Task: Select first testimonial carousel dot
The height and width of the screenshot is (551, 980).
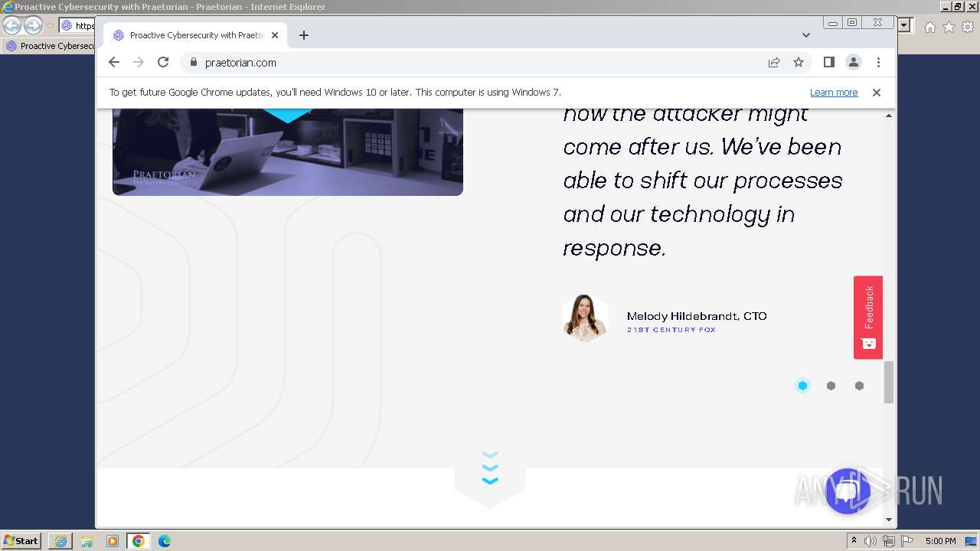Action: [802, 386]
